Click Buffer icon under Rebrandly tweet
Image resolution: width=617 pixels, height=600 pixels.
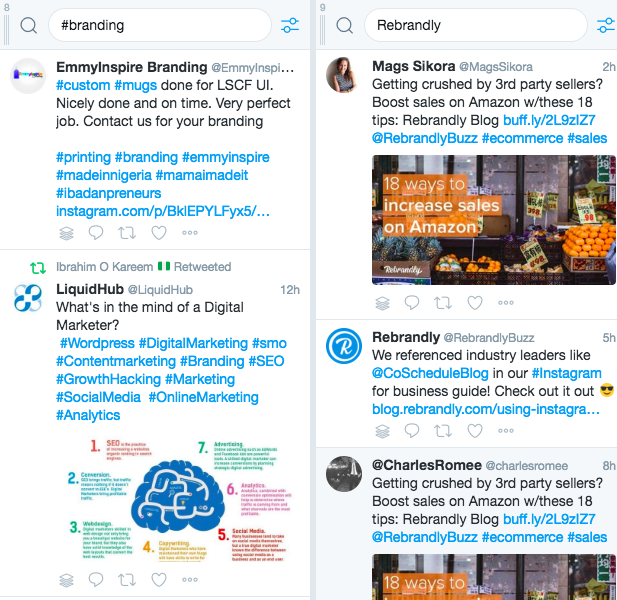point(382,431)
